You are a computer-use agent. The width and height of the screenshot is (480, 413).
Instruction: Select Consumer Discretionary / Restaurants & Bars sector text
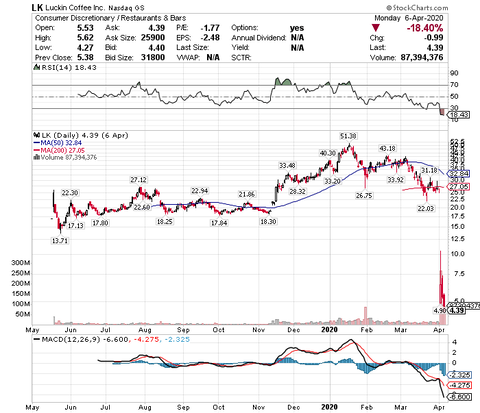110,18
